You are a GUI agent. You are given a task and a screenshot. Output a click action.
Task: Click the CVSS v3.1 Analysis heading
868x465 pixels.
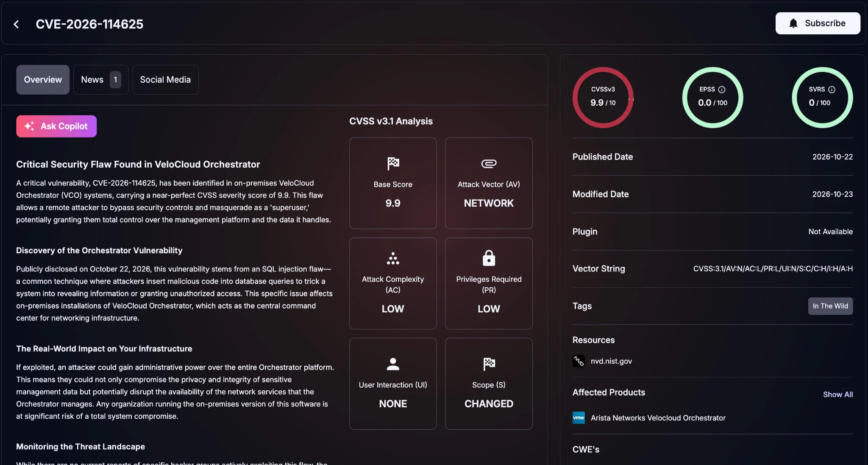point(391,121)
